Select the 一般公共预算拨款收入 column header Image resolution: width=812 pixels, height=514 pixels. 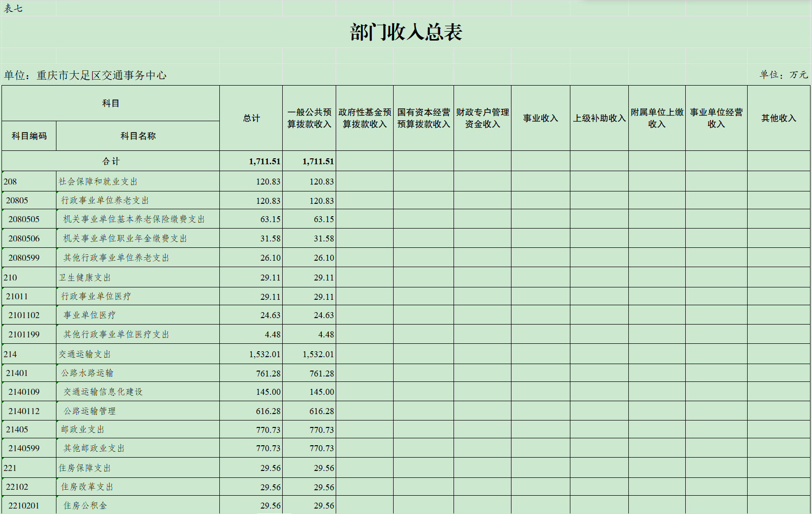point(309,118)
